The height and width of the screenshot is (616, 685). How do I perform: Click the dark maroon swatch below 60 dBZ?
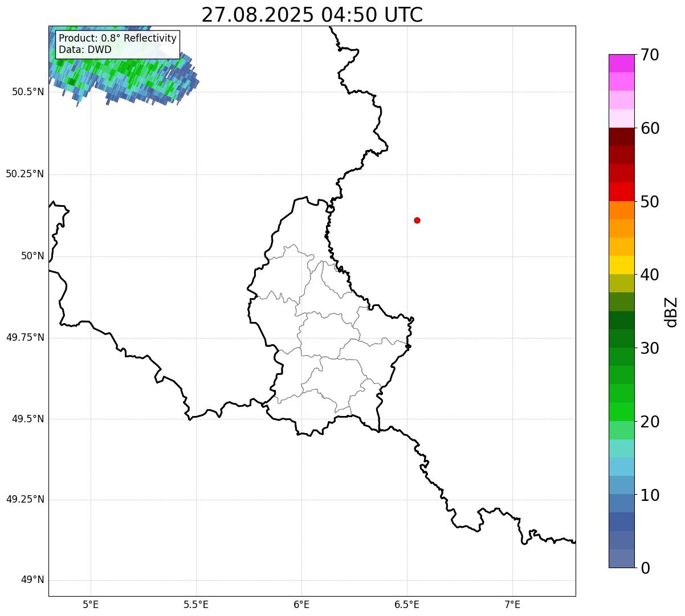(621, 137)
